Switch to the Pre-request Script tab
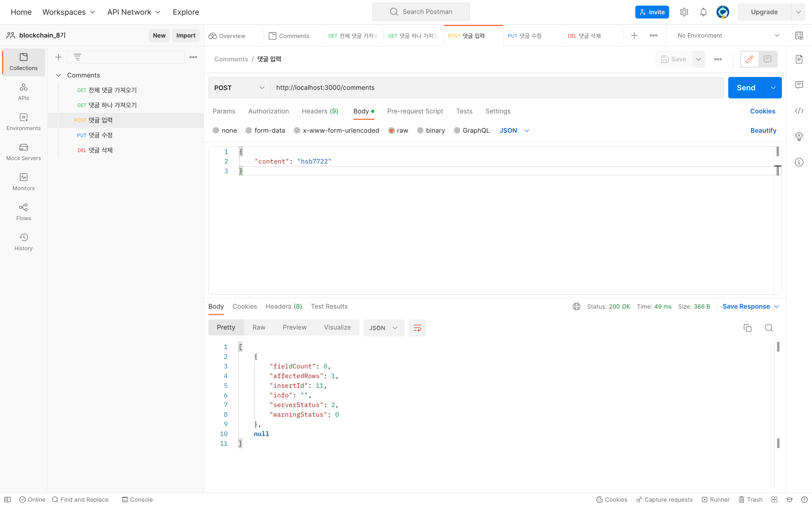 (415, 111)
